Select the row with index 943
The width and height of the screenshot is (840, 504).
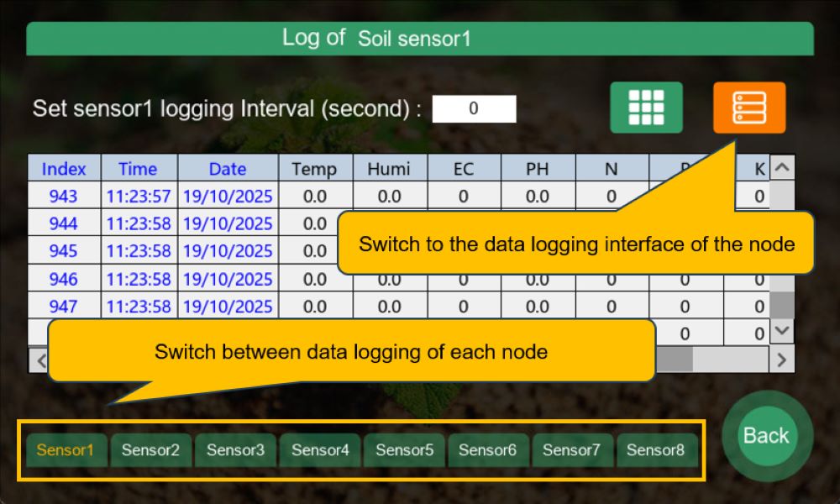click(64, 197)
